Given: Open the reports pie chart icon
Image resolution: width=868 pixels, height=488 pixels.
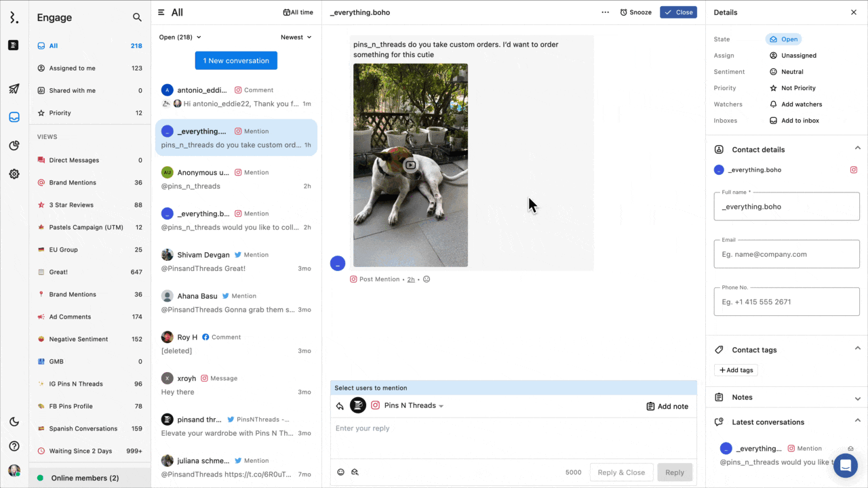Looking at the screenshot, I should point(14,145).
